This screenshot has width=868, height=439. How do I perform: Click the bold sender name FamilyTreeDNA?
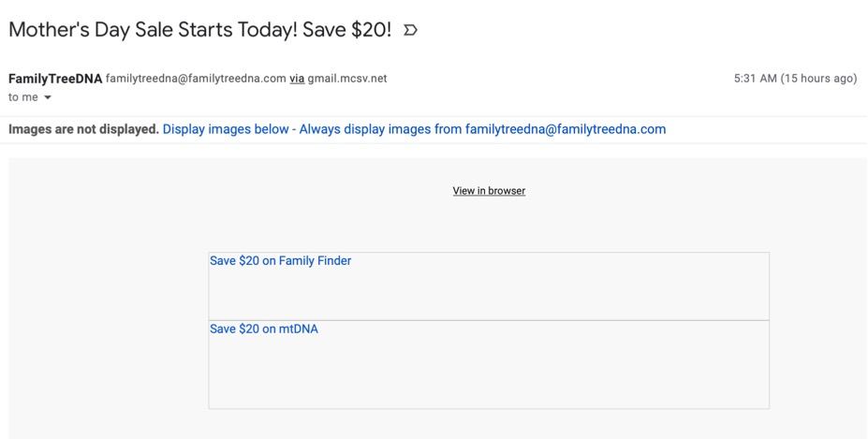55,78
